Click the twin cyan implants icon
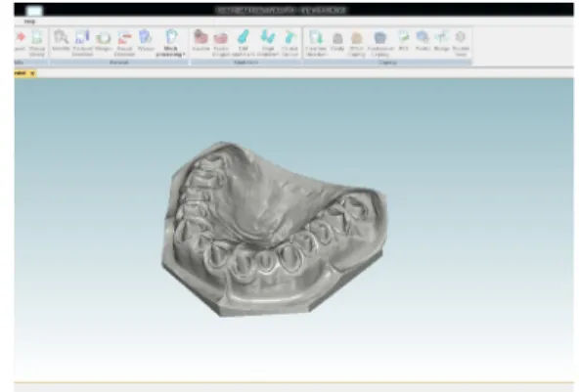 coord(268,37)
